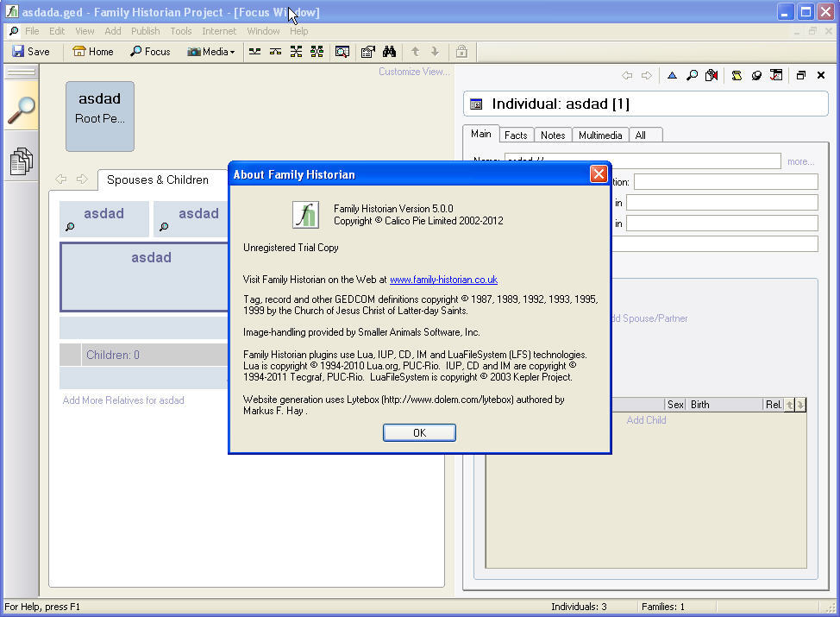
Task: Click the ancestors diagram icon
Action: coord(255,52)
